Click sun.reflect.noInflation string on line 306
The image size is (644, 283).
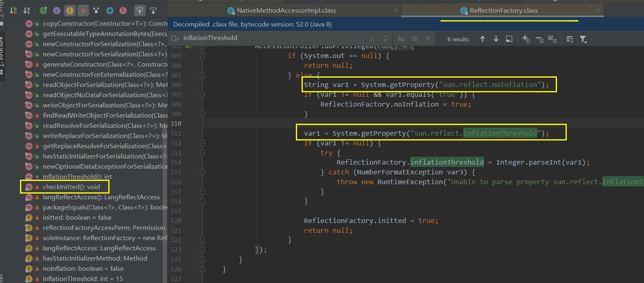tap(490, 85)
